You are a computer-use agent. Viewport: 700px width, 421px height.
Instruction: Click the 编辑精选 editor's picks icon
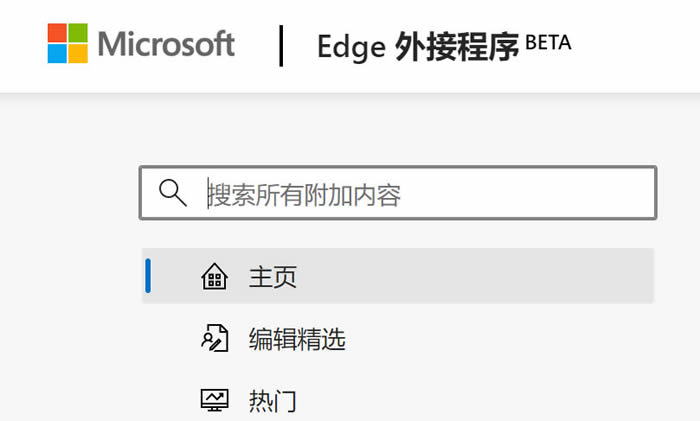point(214,340)
